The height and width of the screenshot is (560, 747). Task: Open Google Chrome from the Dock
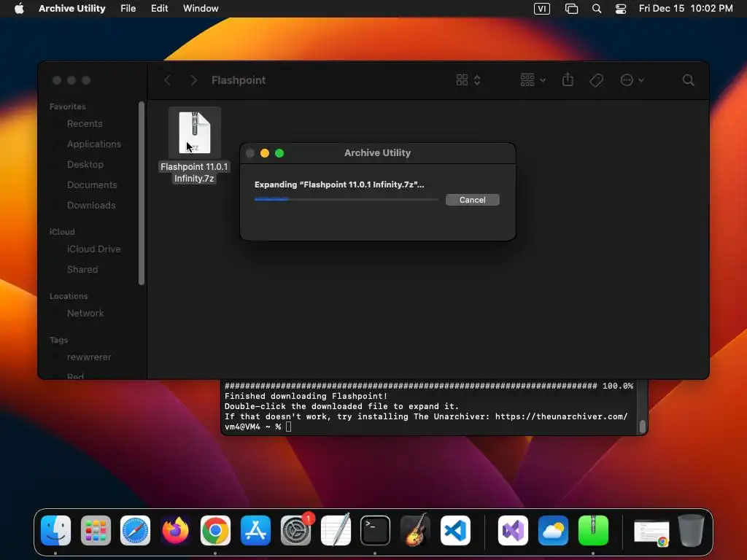tap(215, 531)
